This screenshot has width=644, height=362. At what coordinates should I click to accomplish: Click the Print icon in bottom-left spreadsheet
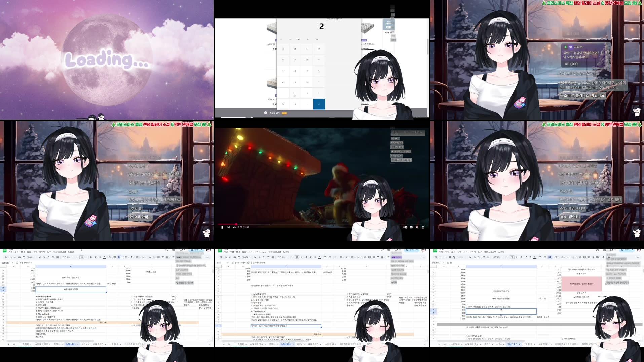point(20,257)
